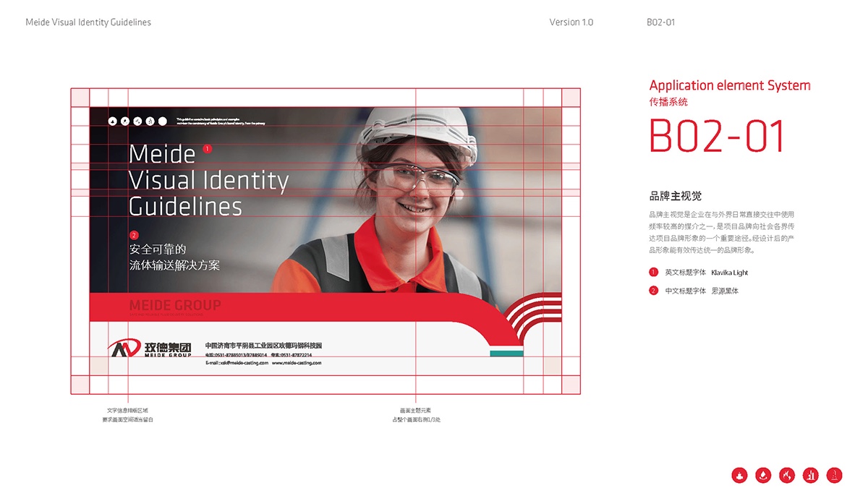Click the red flame icon
Image resolution: width=868 pixels, height=496 pixels.
[787, 475]
